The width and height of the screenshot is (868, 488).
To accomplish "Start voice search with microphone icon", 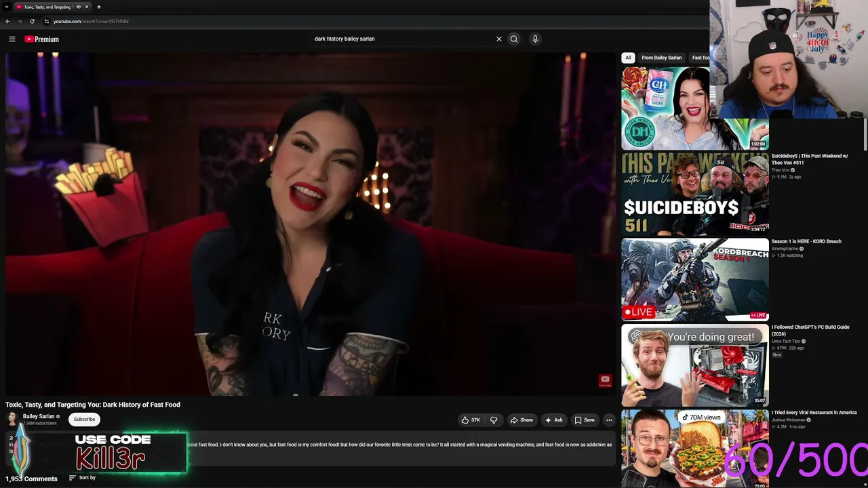I will click(x=535, y=39).
